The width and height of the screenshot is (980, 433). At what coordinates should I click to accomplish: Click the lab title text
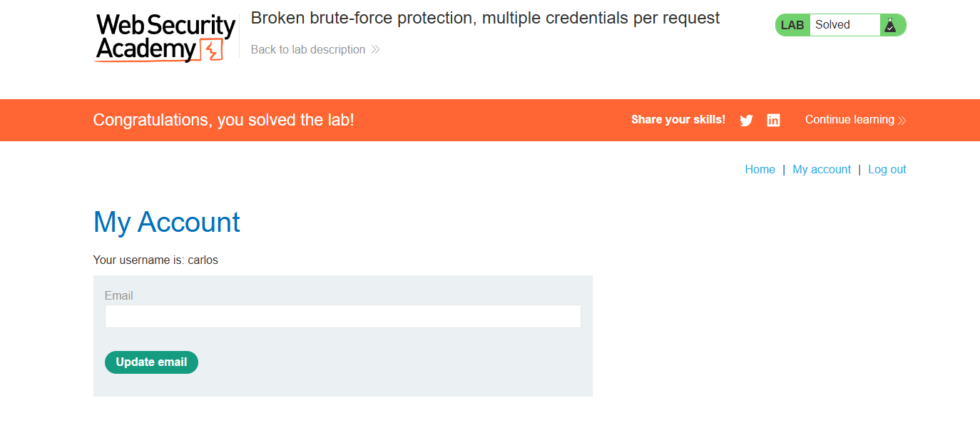(485, 19)
